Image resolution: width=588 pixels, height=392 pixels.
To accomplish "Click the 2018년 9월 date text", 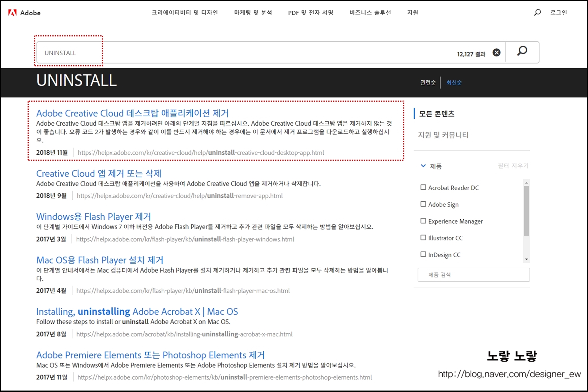I will [x=51, y=196].
